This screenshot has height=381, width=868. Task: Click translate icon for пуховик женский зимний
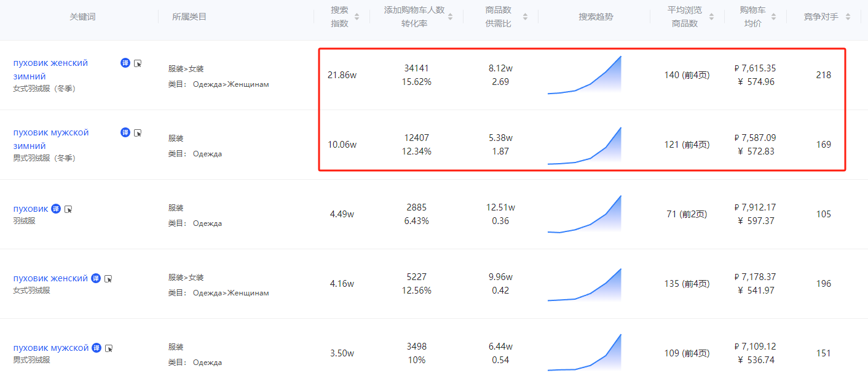click(x=125, y=63)
